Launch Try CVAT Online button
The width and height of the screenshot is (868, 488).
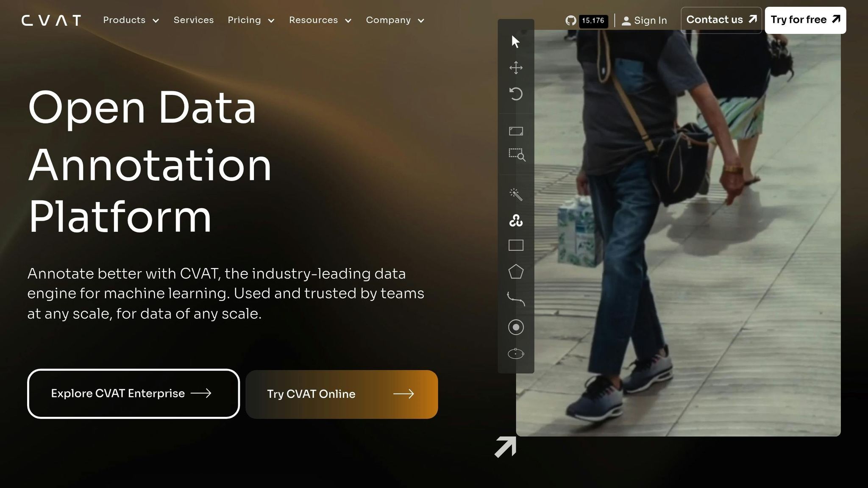click(342, 394)
